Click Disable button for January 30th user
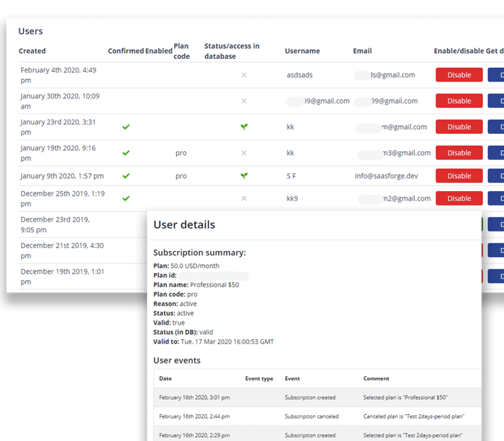 coord(459,101)
